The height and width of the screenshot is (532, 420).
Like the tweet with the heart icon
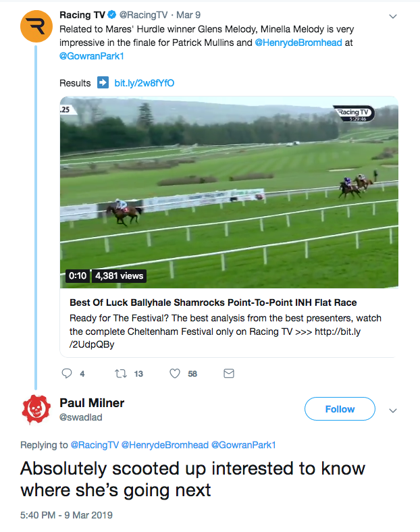(175, 373)
